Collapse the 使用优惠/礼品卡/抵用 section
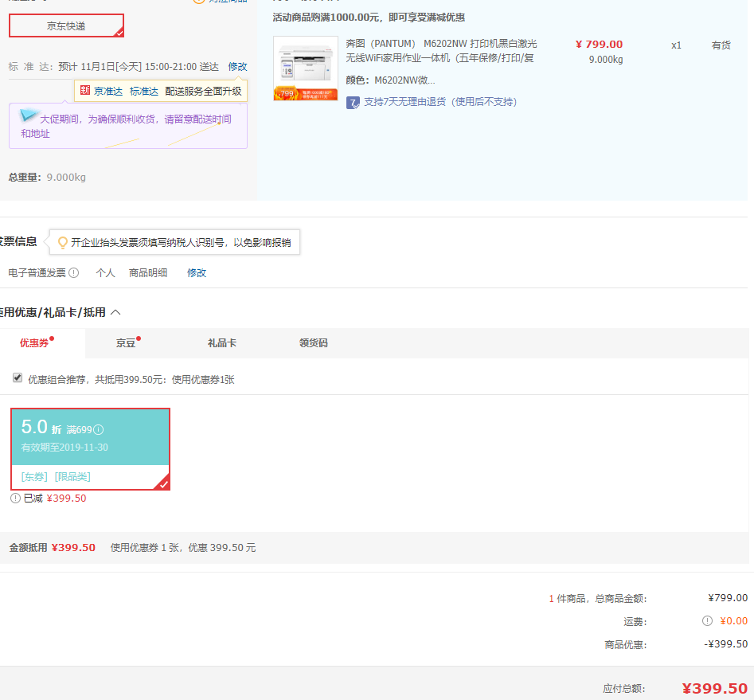 (115, 312)
